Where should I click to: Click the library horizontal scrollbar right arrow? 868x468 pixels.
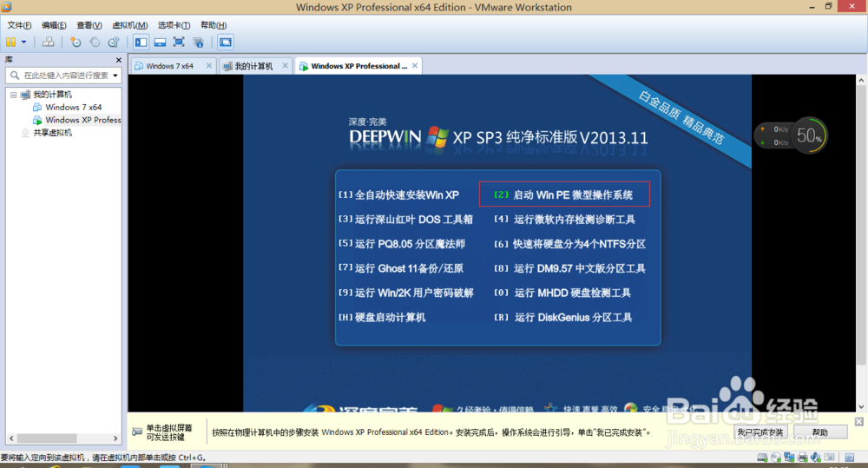(x=115, y=438)
